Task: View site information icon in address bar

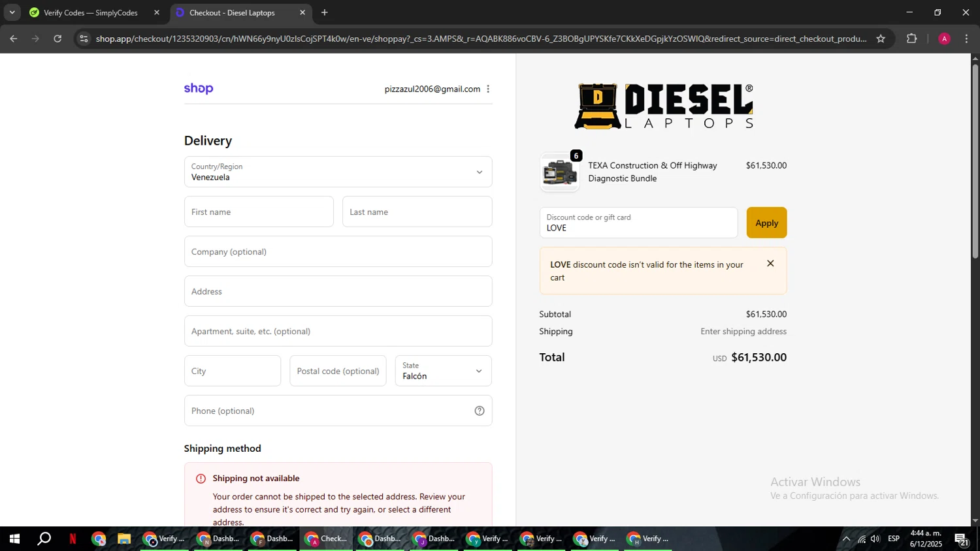Action: pos(84,39)
